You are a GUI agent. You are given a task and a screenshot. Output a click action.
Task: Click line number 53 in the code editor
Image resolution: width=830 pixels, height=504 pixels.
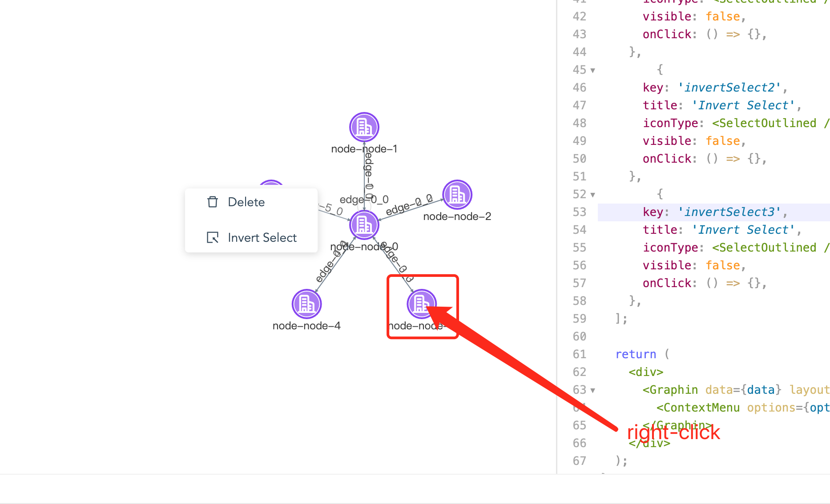(x=580, y=212)
